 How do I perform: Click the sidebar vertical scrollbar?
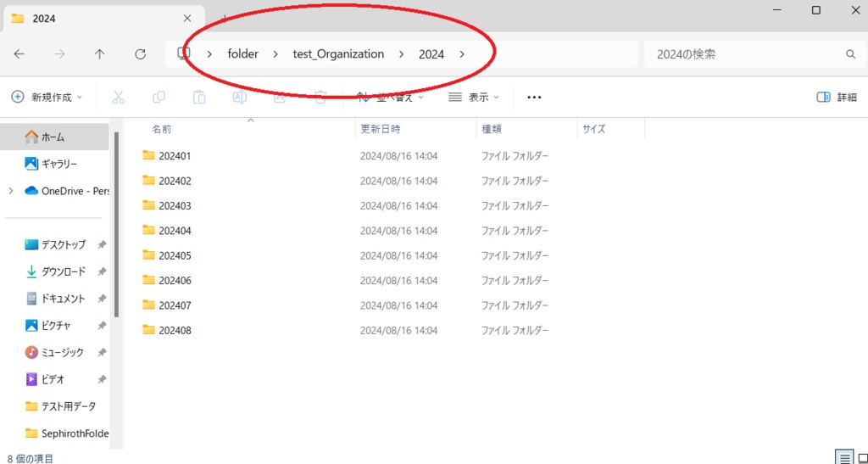[x=116, y=224]
